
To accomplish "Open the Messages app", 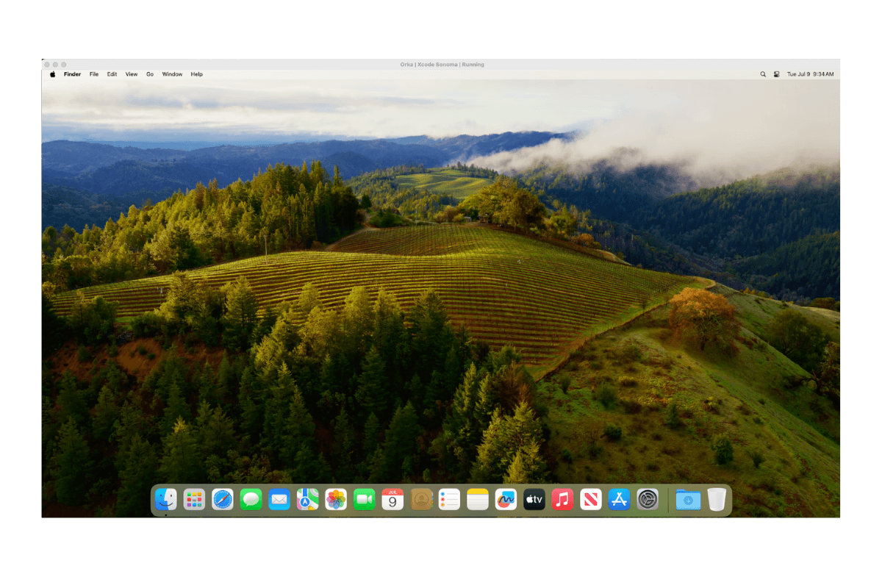I will pos(251,500).
